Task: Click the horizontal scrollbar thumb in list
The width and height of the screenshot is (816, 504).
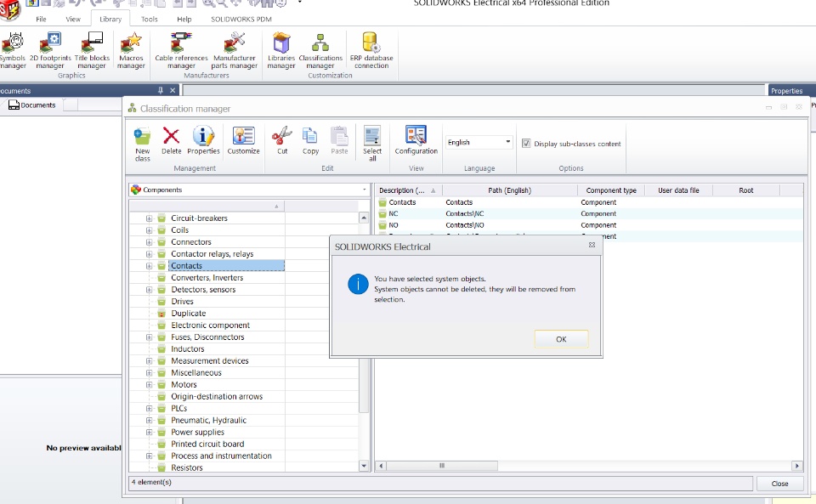Action: (x=442, y=466)
